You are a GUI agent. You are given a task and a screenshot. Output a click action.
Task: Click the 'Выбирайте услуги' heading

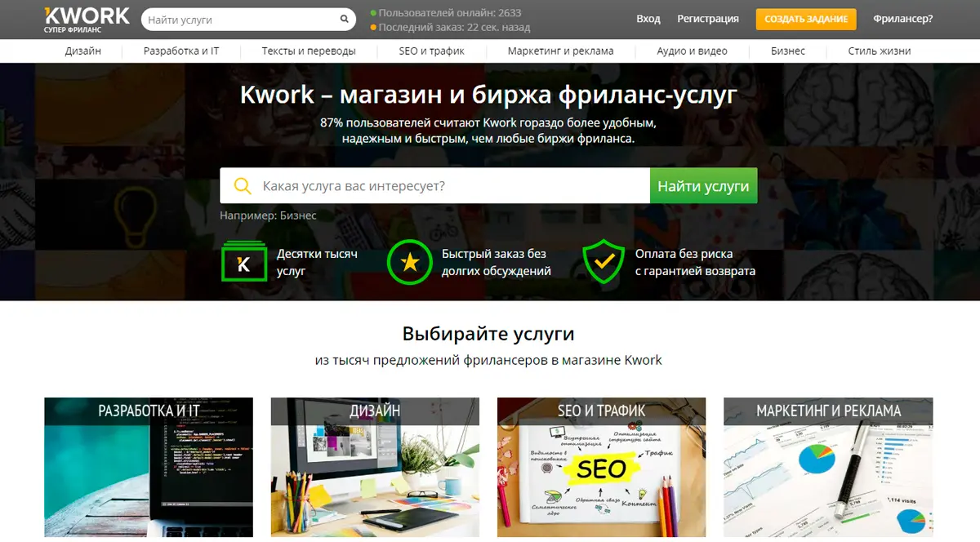click(488, 333)
